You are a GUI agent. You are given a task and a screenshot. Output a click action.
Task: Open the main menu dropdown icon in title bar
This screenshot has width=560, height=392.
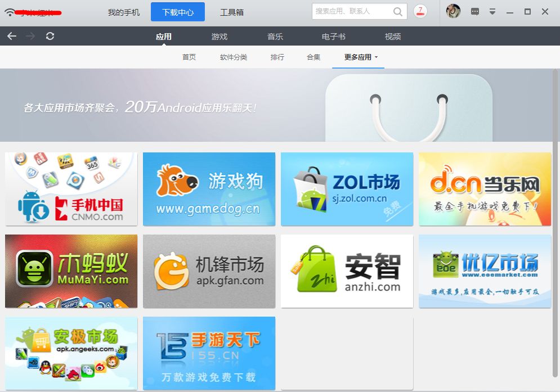pos(492,12)
